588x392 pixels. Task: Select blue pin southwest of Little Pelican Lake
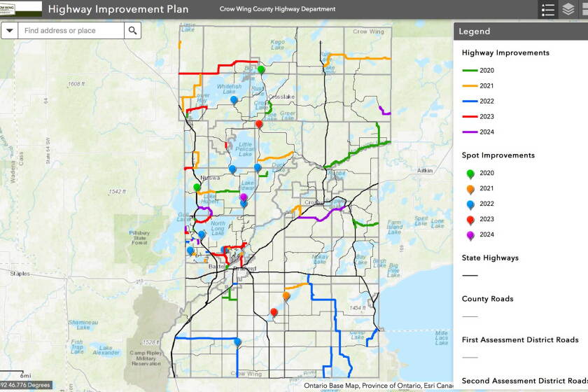(232, 169)
